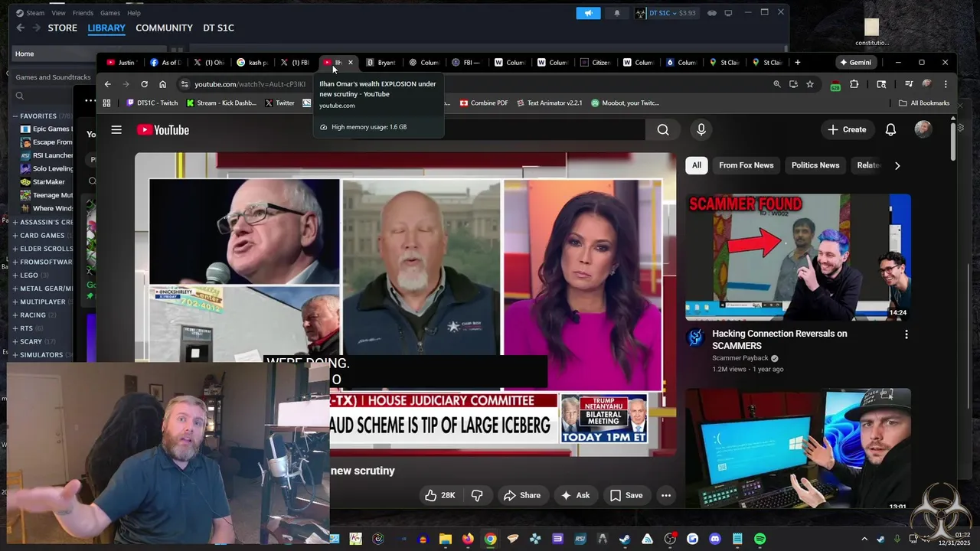This screenshot has height=551, width=980.
Task: Expand the RTS category in Steam library
Action: (x=15, y=328)
